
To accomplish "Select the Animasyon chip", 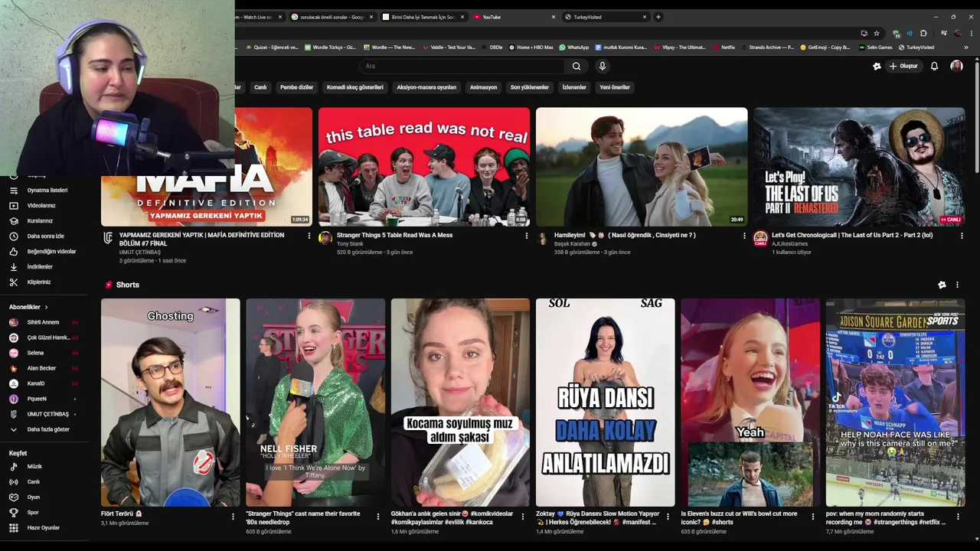I will coord(483,87).
